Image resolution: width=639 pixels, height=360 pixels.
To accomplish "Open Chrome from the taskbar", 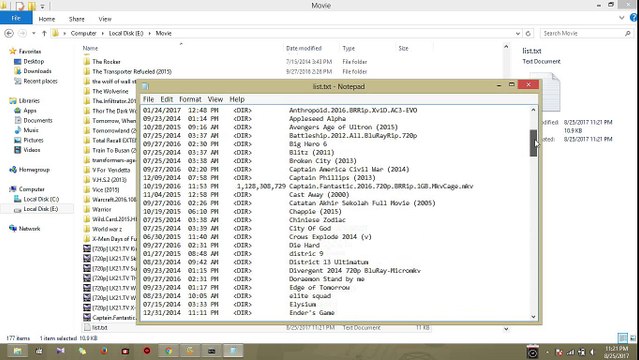I will (x=168, y=351).
